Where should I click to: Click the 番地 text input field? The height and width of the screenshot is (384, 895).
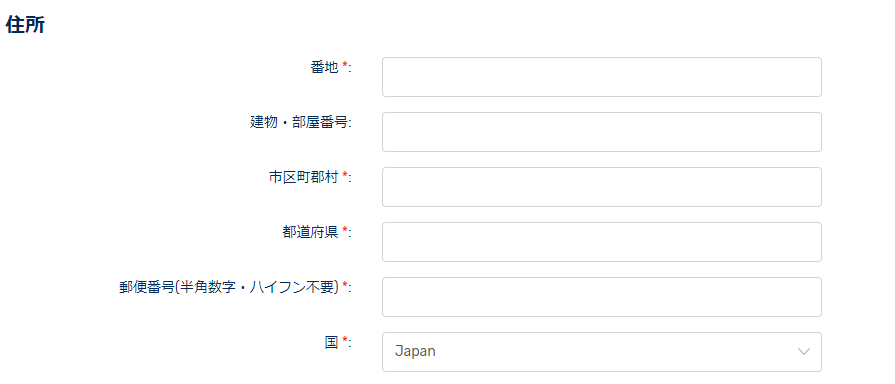pos(602,77)
